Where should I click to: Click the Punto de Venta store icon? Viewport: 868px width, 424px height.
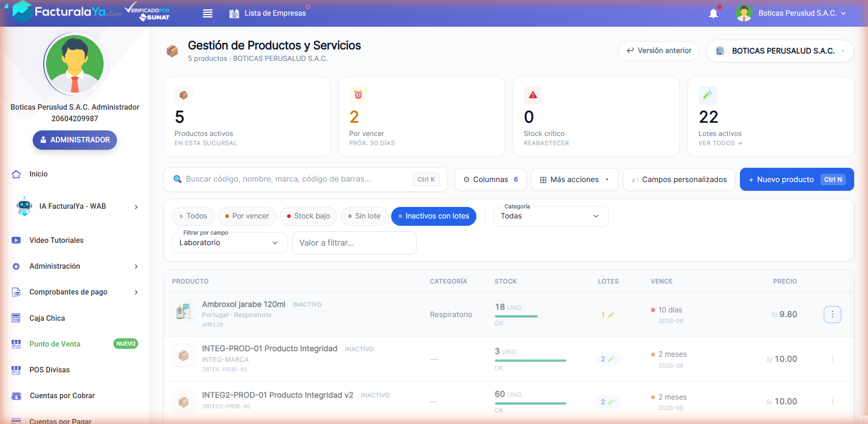pyautogui.click(x=16, y=344)
